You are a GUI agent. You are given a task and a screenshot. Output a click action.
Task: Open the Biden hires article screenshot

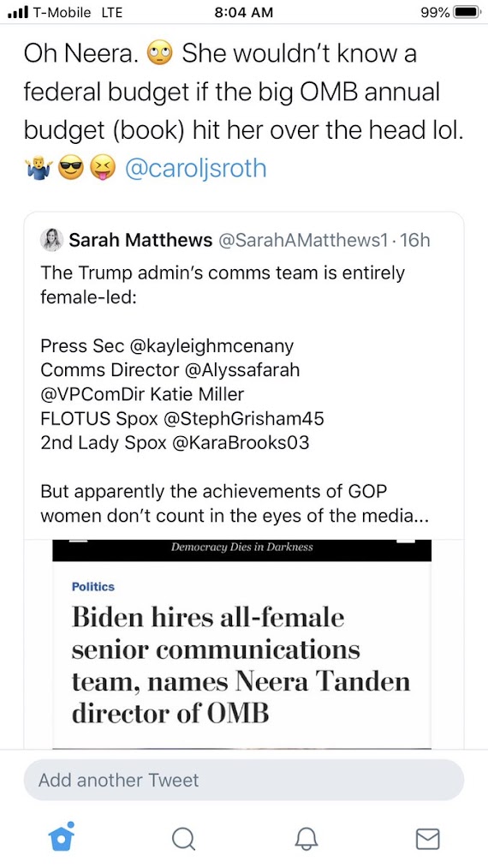(241, 644)
